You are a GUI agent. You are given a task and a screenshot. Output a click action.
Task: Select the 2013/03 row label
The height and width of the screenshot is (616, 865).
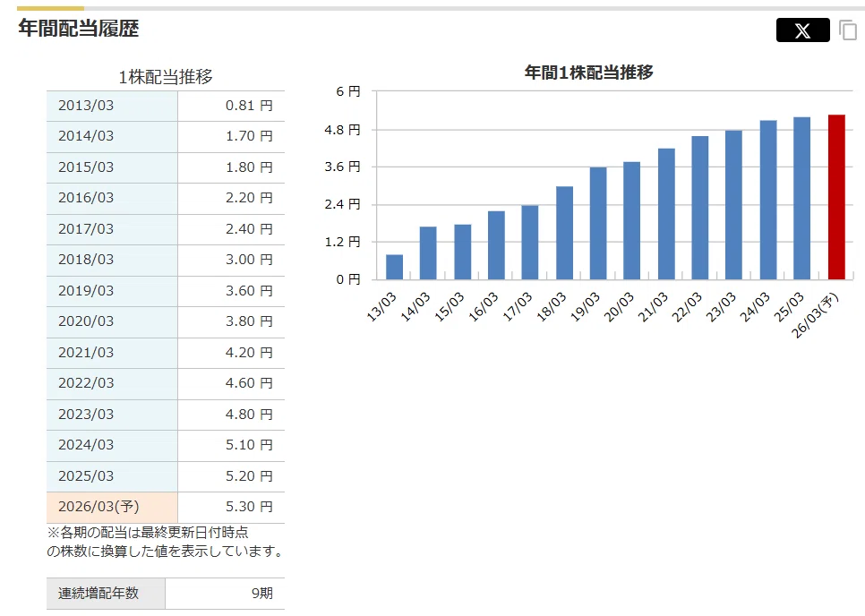coord(86,106)
